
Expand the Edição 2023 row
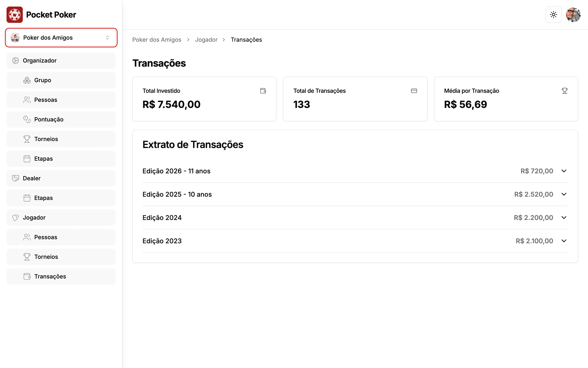[x=355, y=241]
